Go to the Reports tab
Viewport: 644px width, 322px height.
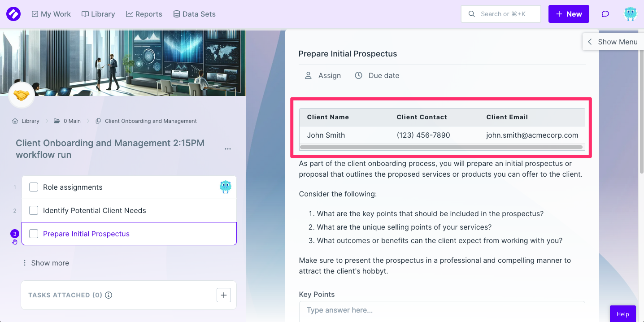coord(144,14)
